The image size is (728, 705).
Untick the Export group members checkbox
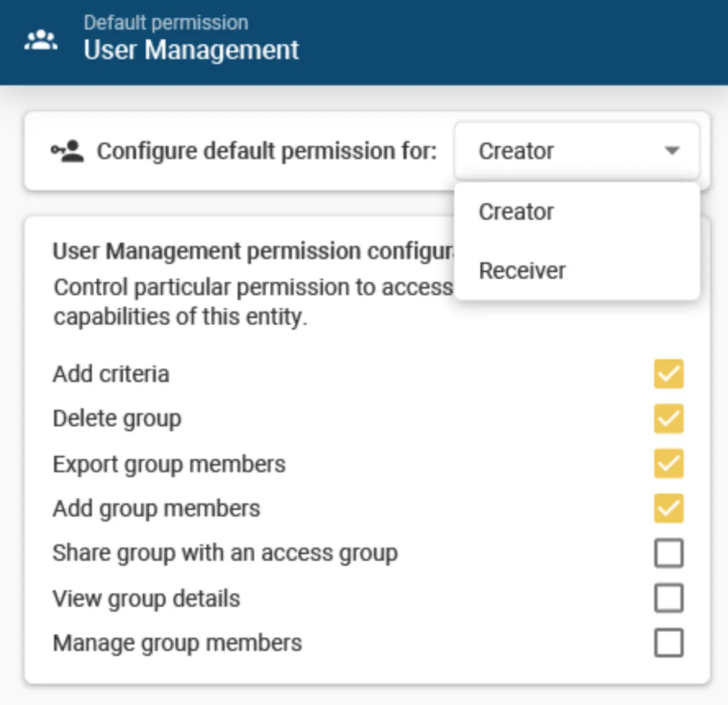tap(669, 464)
